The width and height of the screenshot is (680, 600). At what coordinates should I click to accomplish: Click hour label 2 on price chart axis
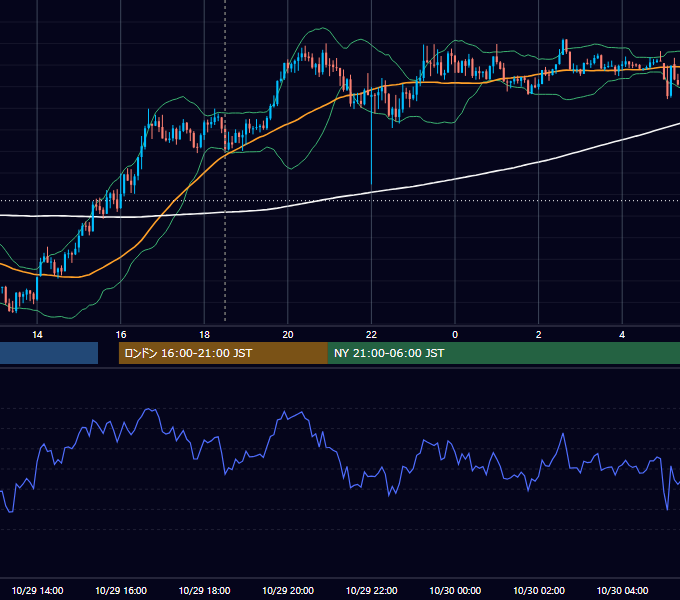[x=539, y=335]
